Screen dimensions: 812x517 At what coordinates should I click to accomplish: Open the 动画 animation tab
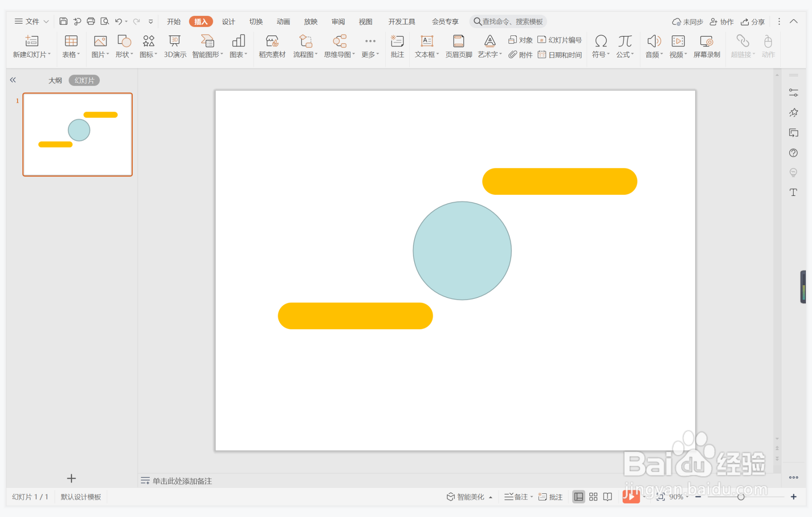pos(283,22)
